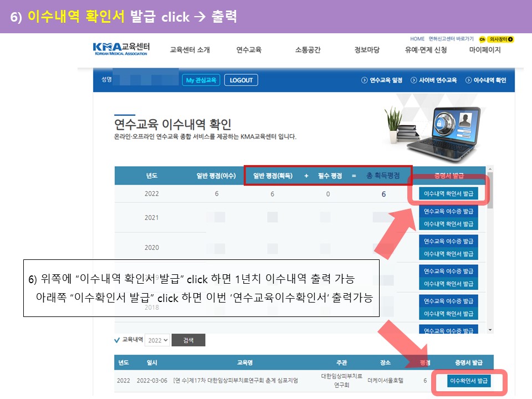
Task: Click the yellow Ch channel icon
Action: pos(483,39)
